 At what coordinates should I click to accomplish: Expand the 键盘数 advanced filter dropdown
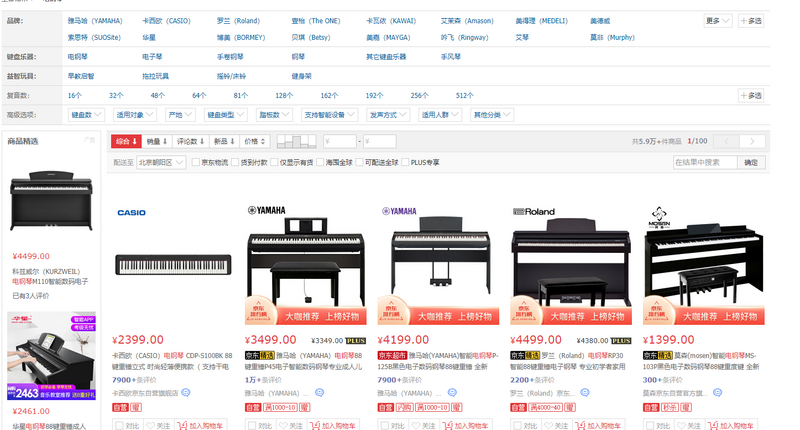pos(86,115)
